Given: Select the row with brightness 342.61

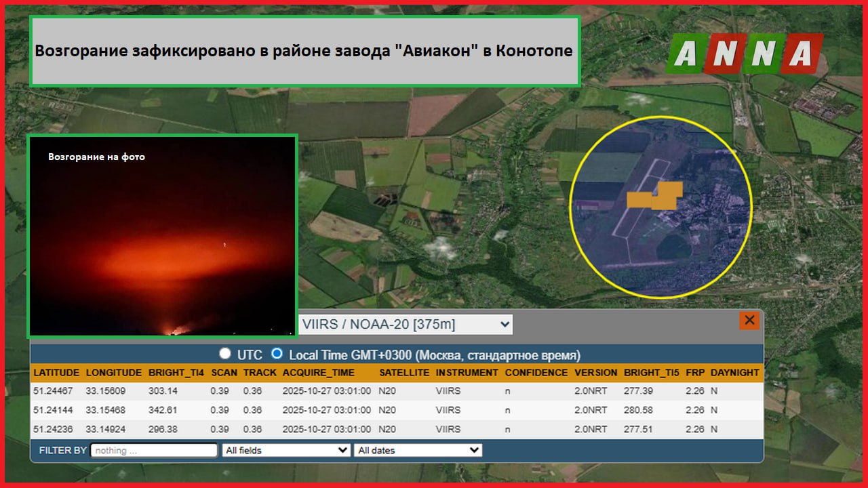Looking at the screenshot, I should pos(396,410).
